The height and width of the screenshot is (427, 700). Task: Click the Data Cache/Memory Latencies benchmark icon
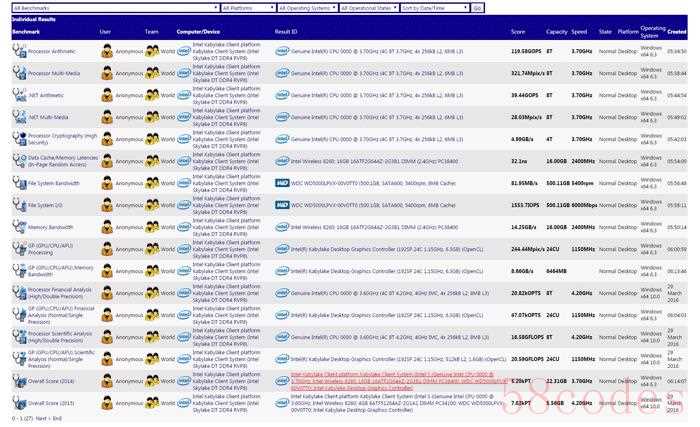19,161
